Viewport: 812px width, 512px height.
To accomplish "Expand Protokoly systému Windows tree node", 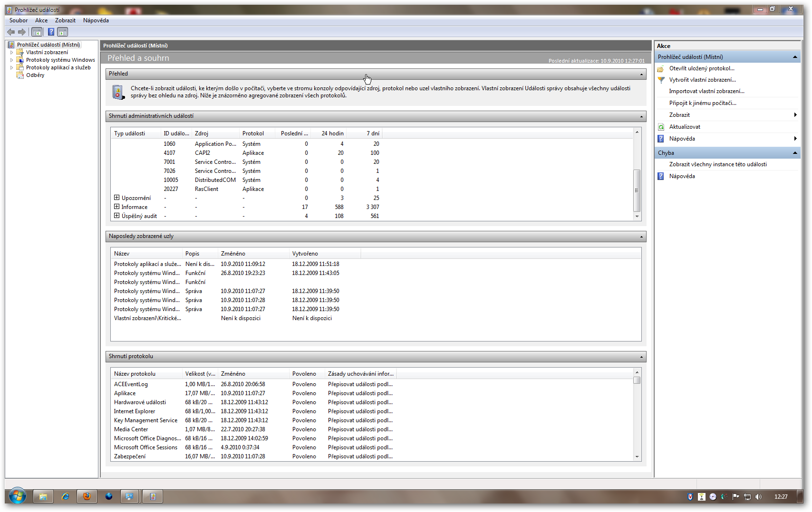I will point(12,60).
